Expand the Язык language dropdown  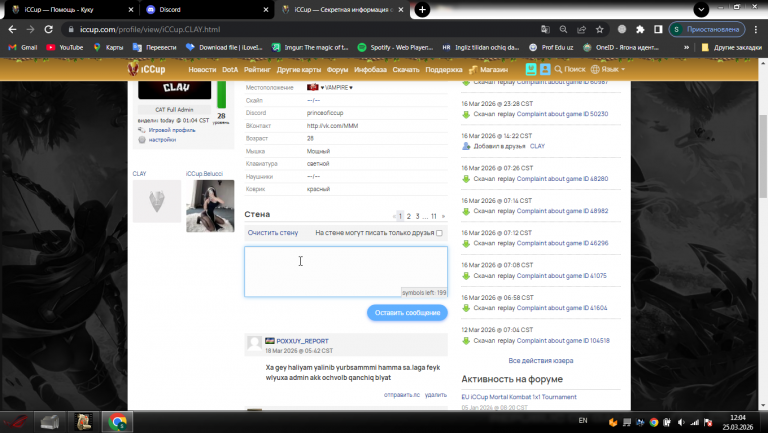click(x=608, y=69)
